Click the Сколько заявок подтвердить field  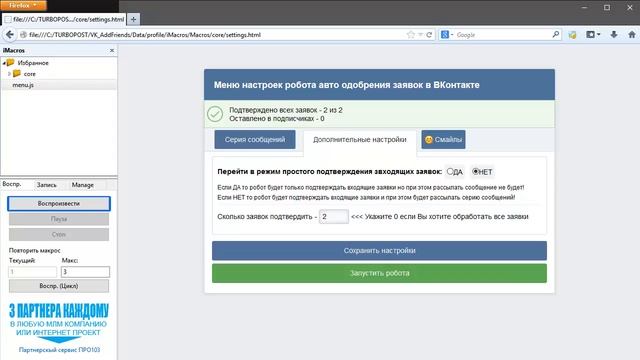click(x=333, y=216)
